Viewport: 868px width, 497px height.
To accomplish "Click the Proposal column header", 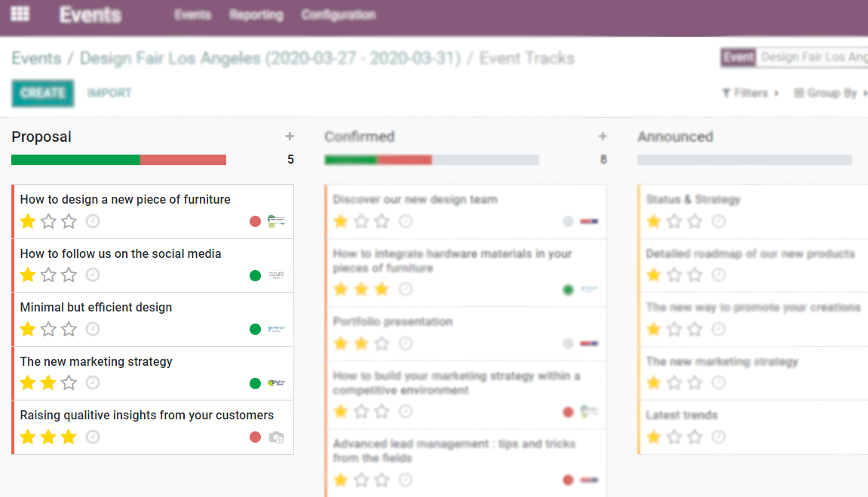I will click(41, 137).
